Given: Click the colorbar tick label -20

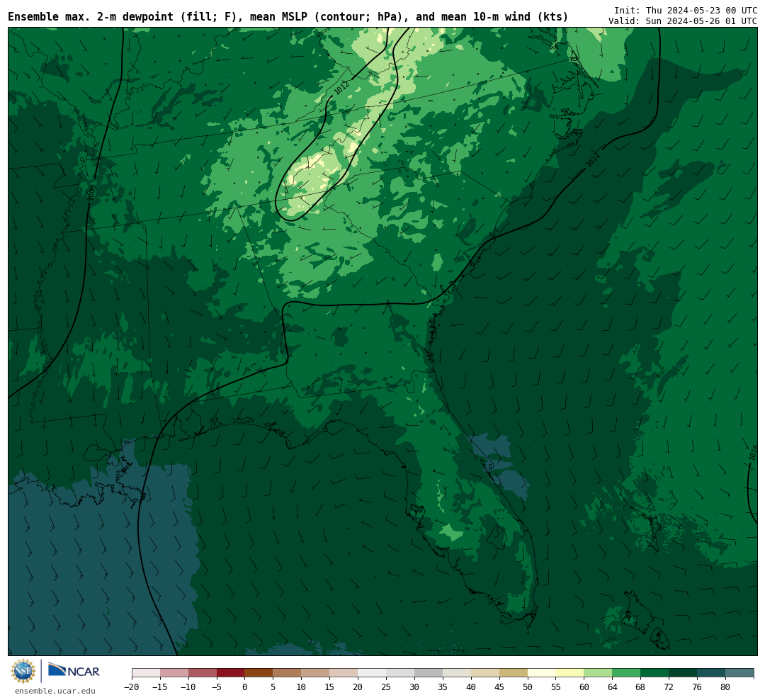Looking at the screenshot, I should [x=132, y=687].
